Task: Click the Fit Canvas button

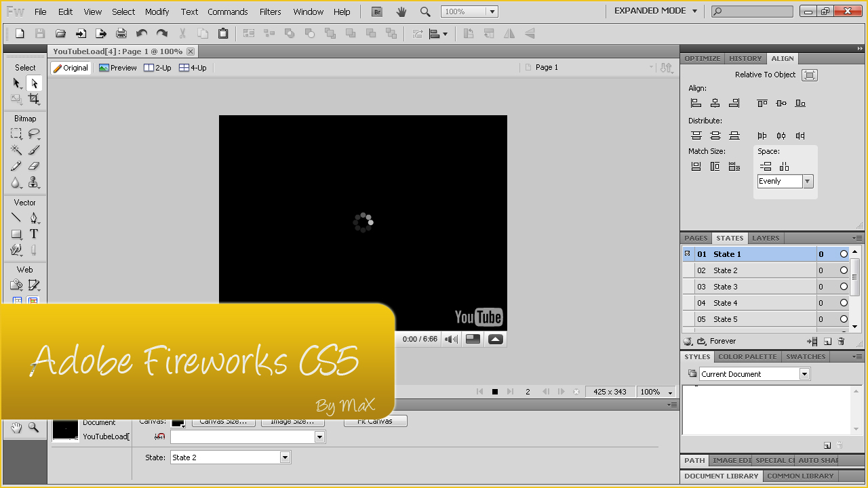Action: pos(376,421)
